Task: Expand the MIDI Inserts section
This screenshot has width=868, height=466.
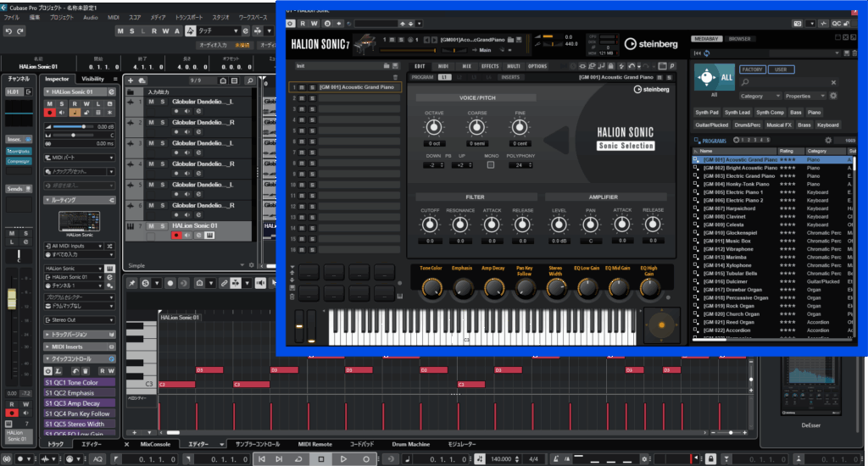Action: (80, 347)
